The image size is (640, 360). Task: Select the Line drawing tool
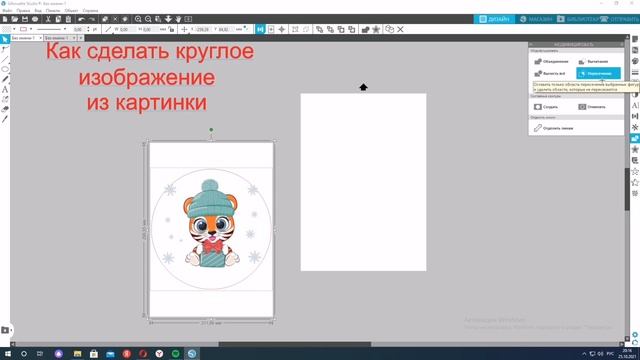pyautogui.click(x=5, y=60)
